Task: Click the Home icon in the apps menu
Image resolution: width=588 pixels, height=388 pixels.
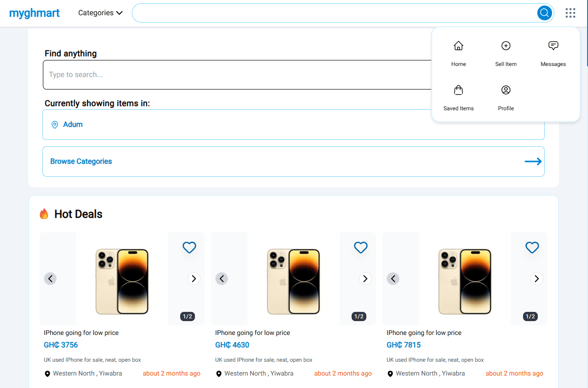Action: 458,46
